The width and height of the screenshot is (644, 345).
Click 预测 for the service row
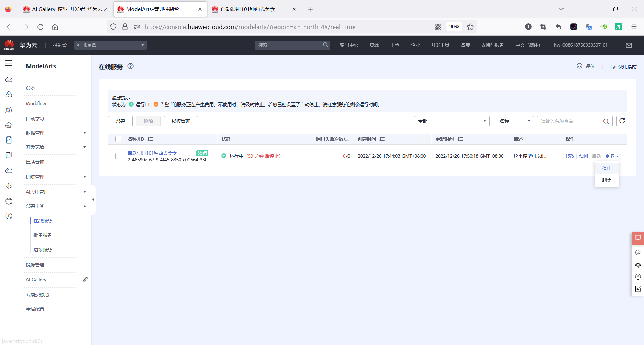(583, 156)
